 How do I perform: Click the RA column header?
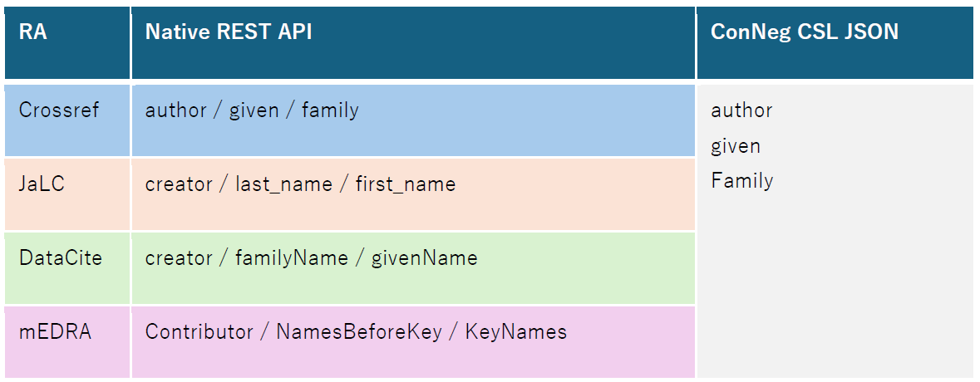[32, 32]
